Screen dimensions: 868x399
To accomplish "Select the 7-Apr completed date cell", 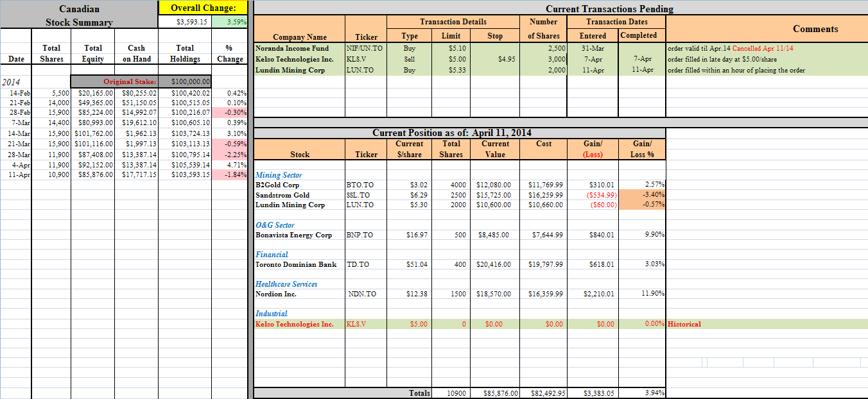I will (643, 59).
